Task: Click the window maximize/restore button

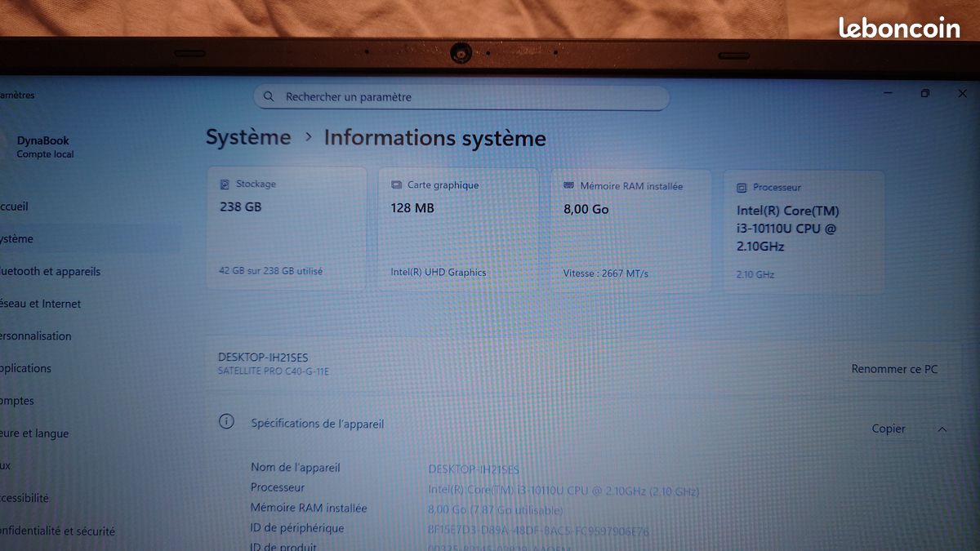Action: coord(924,94)
